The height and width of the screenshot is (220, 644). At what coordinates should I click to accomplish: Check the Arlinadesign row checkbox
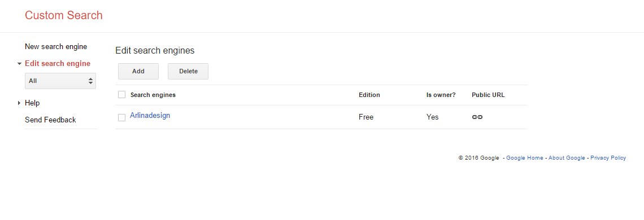coord(121,117)
